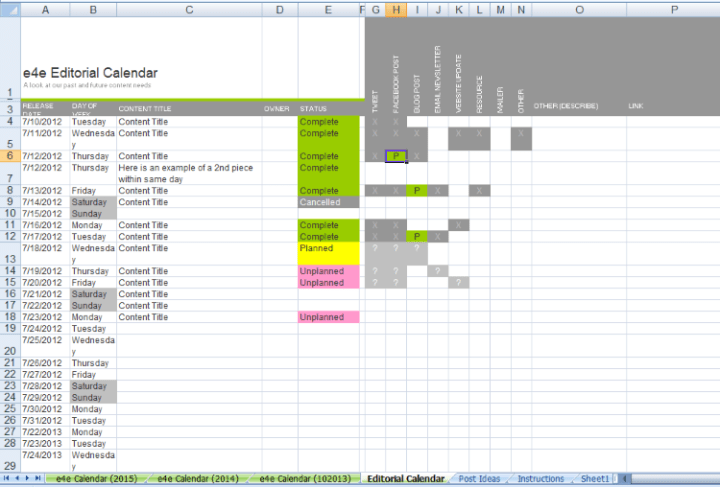
Task: Click Content Title cell for 7/23/2012
Action: (189, 317)
